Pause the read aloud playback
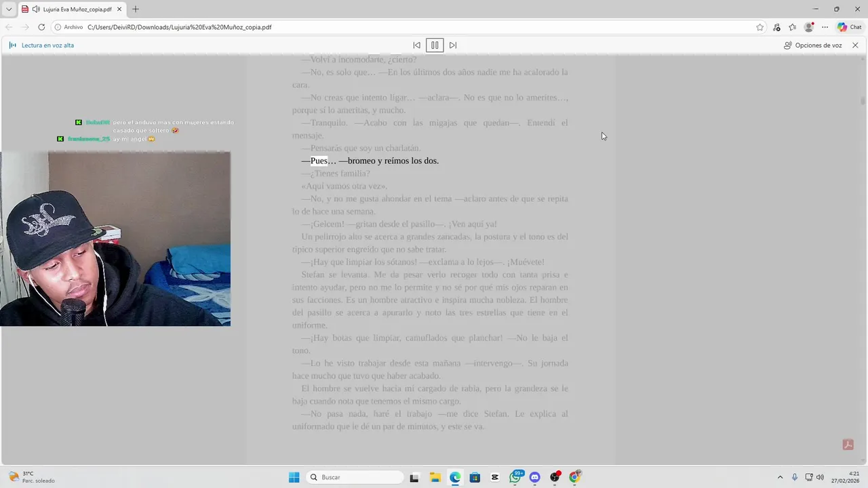Viewport: 868px width, 488px height. [435, 45]
